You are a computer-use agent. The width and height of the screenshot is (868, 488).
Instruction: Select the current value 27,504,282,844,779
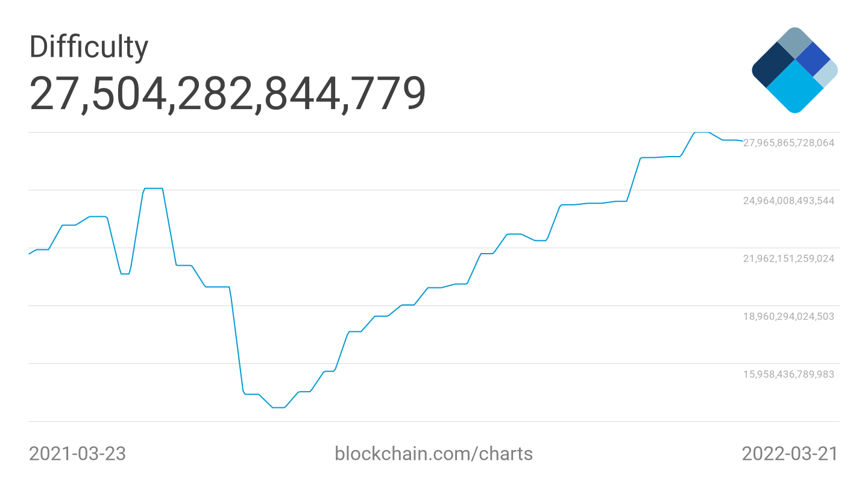[x=228, y=93]
